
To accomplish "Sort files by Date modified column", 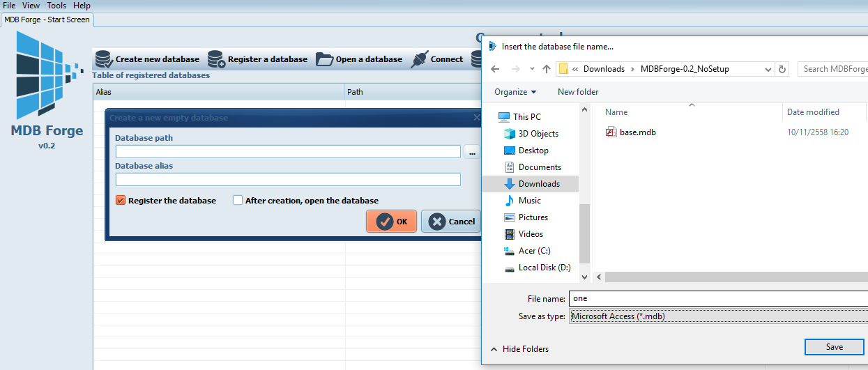I will (813, 112).
